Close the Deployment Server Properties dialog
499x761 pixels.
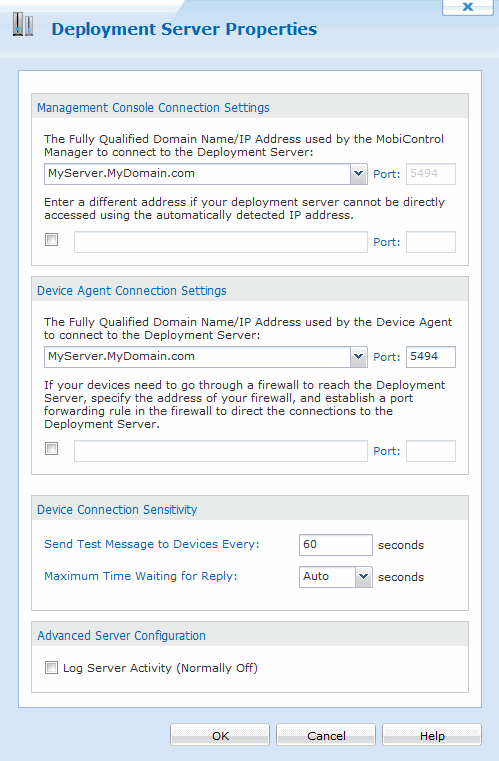coord(468,7)
